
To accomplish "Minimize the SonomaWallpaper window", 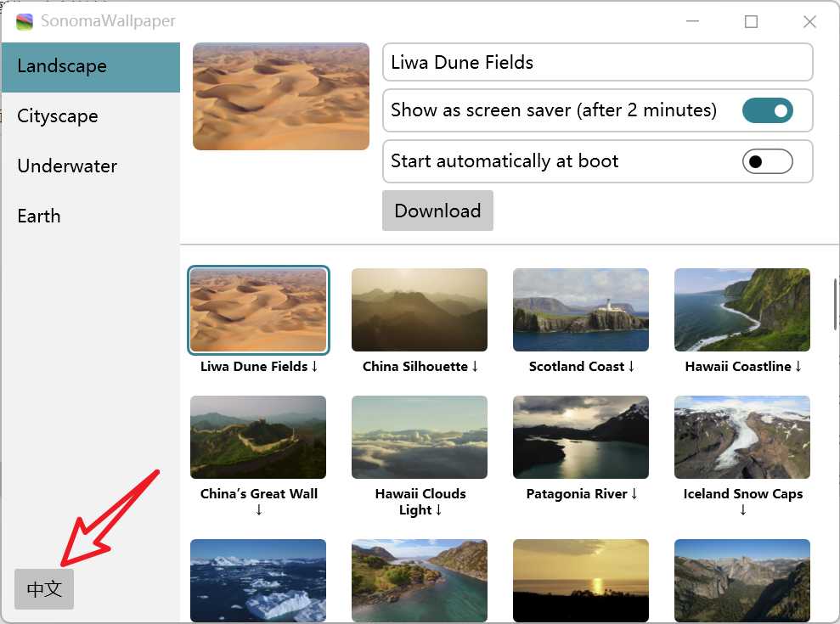I will point(693,21).
